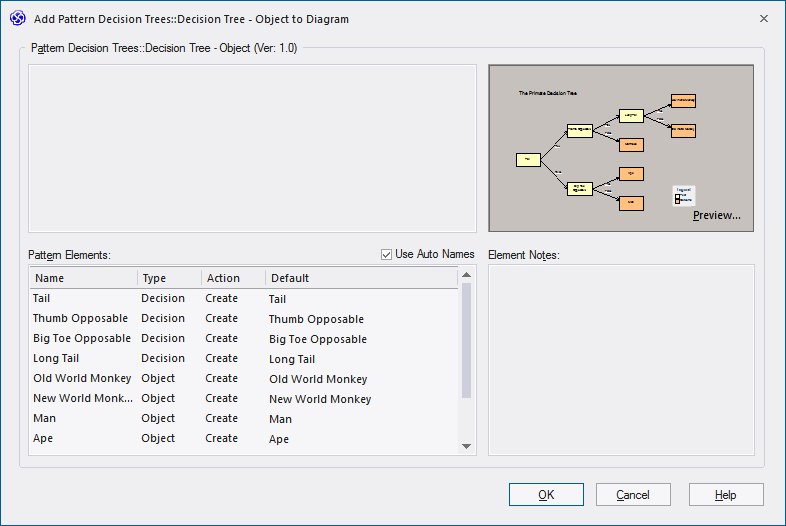Image resolution: width=786 pixels, height=526 pixels.
Task: Open the pattern Preview link
Action: [716, 215]
